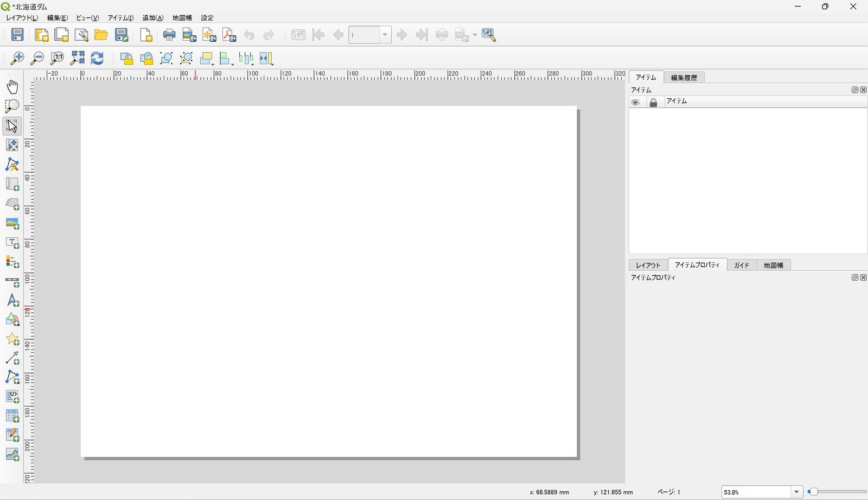Open the レイアウト menu
The image size is (868, 500).
point(22,18)
